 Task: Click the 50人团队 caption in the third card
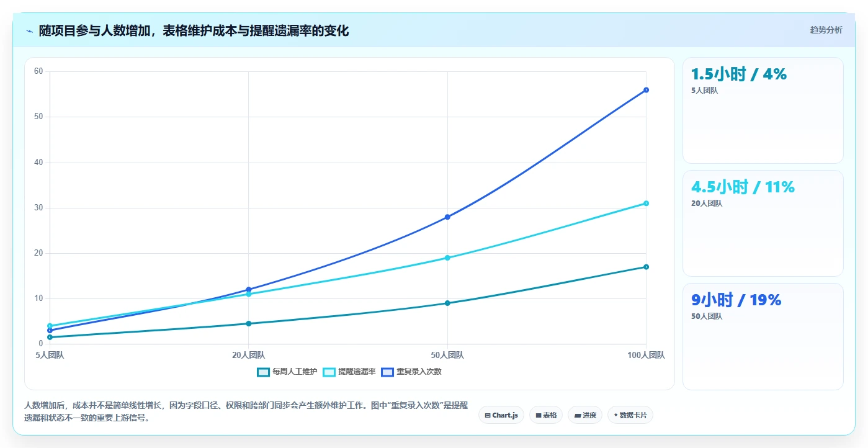pyautogui.click(x=706, y=316)
